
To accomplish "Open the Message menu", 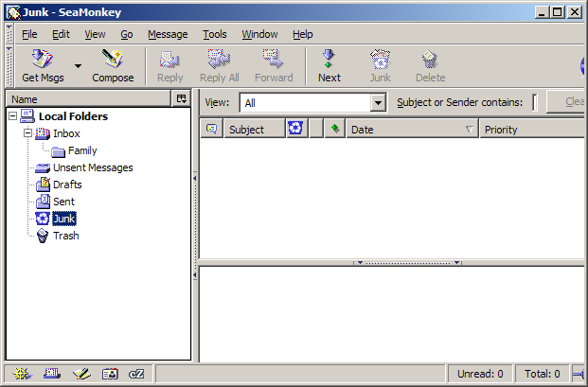I will click(168, 34).
